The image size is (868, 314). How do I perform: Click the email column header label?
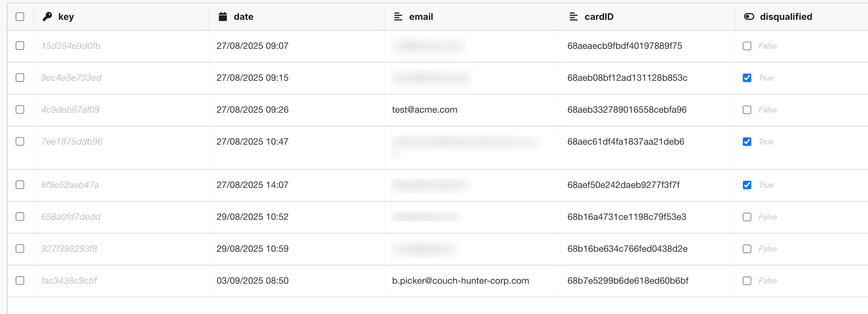(x=421, y=17)
